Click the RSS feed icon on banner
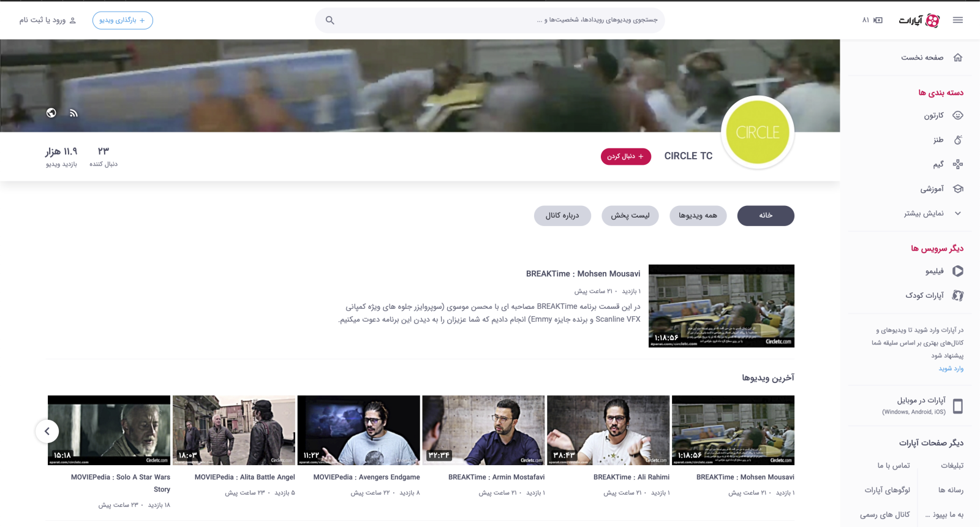This screenshot has height=527, width=980. pyautogui.click(x=73, y=113)
